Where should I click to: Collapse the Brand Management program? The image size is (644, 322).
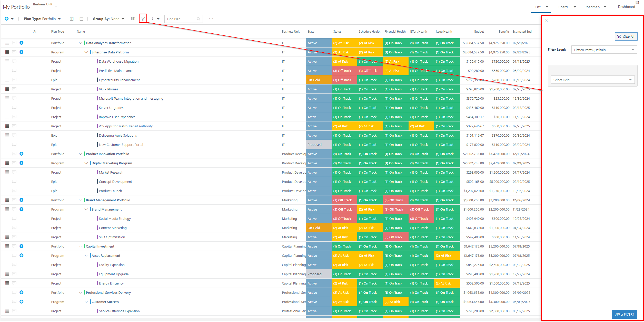click(x=86, y=209)
